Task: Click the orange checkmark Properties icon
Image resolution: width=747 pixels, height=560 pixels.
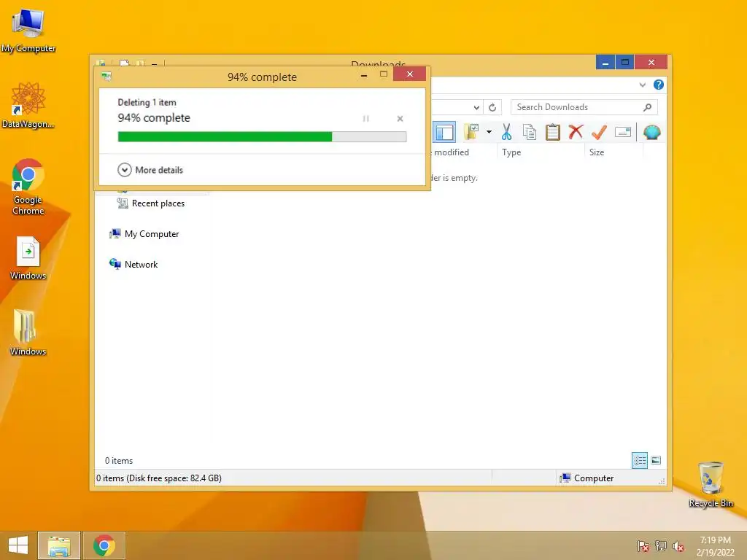Action: pyautogui.click(x=600, y=133)
